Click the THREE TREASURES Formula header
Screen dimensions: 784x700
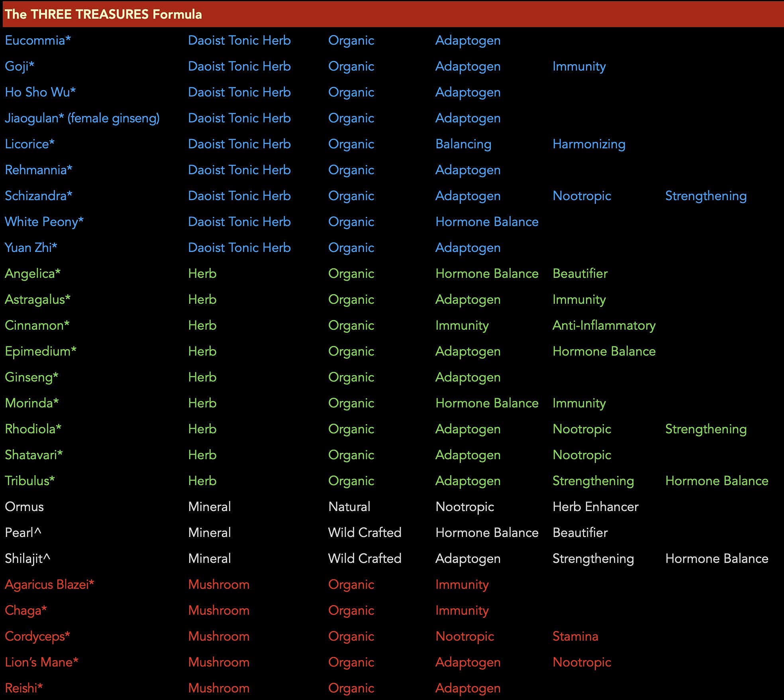(103, 14)
